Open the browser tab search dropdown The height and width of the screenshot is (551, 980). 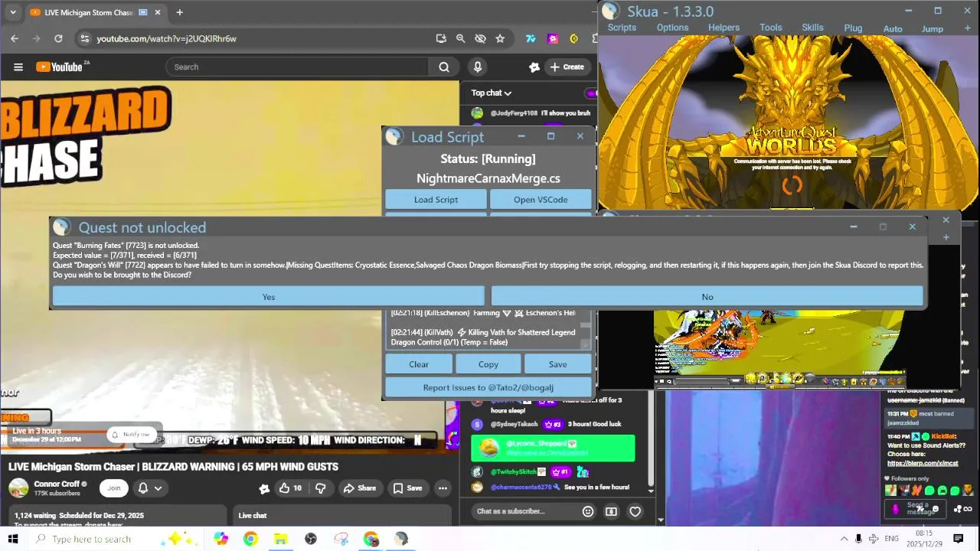[12, 12]
